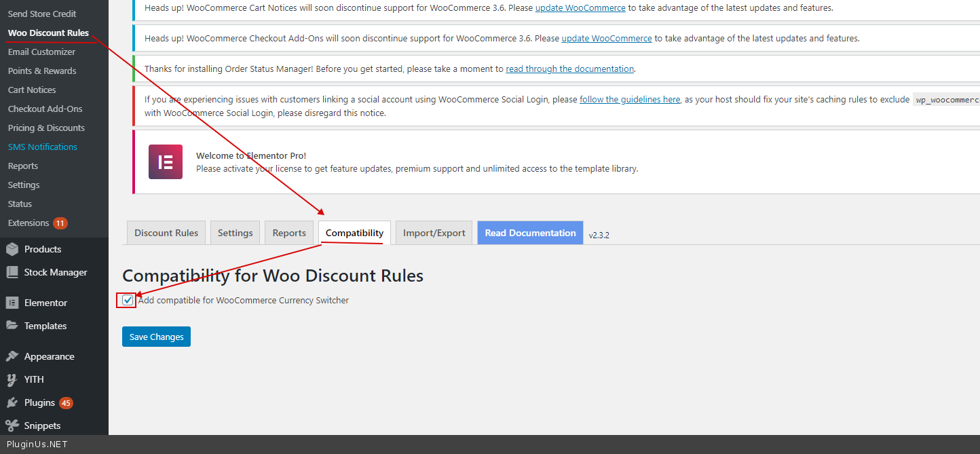The height and width of the screenshot is (454, 980).
Task: Open Email Customizer submenu item
Action: tap(41, 52)
